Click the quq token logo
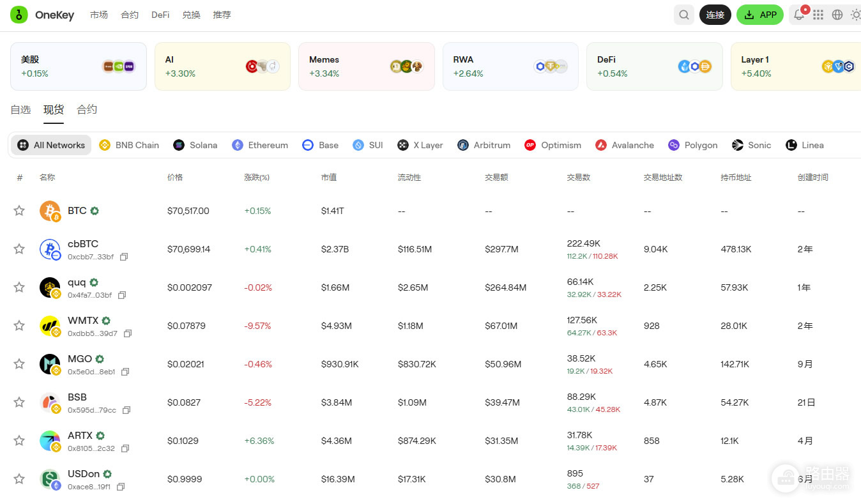 point(50,287)
